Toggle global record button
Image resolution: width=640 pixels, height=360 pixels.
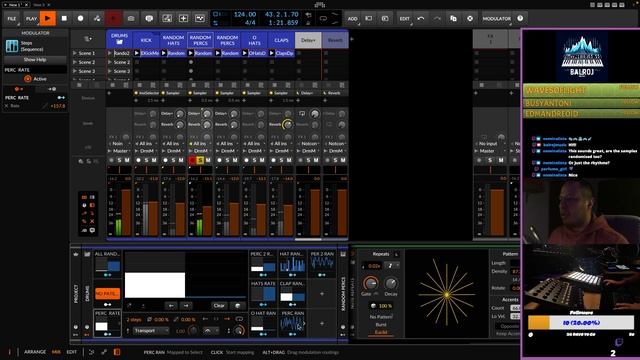click(x=80, y=18)
